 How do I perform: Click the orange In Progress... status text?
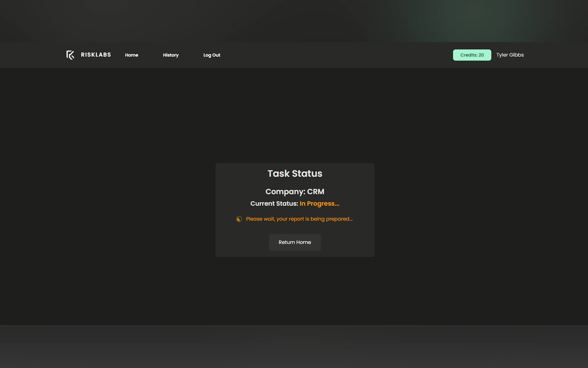319,203
